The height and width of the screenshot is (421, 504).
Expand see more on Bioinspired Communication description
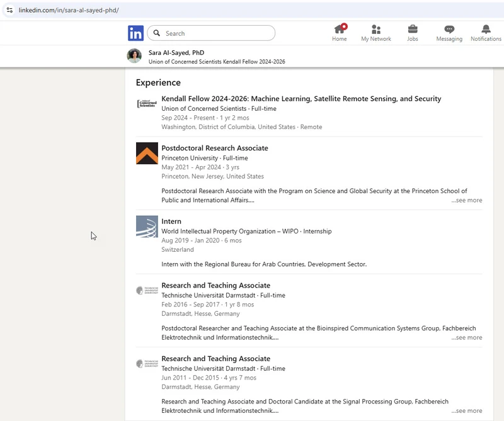point(466,337)
